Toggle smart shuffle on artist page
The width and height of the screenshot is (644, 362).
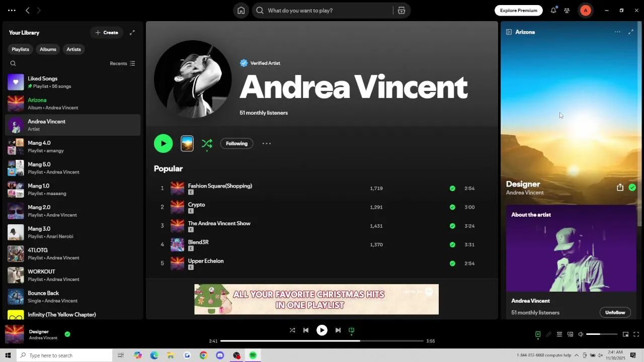(207, 144)
